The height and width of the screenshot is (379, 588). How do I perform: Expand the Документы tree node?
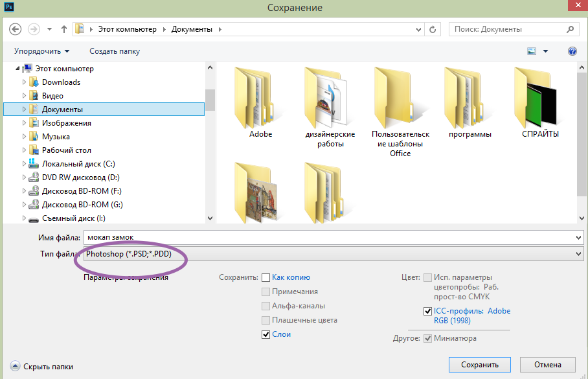(x=25, y=109)
